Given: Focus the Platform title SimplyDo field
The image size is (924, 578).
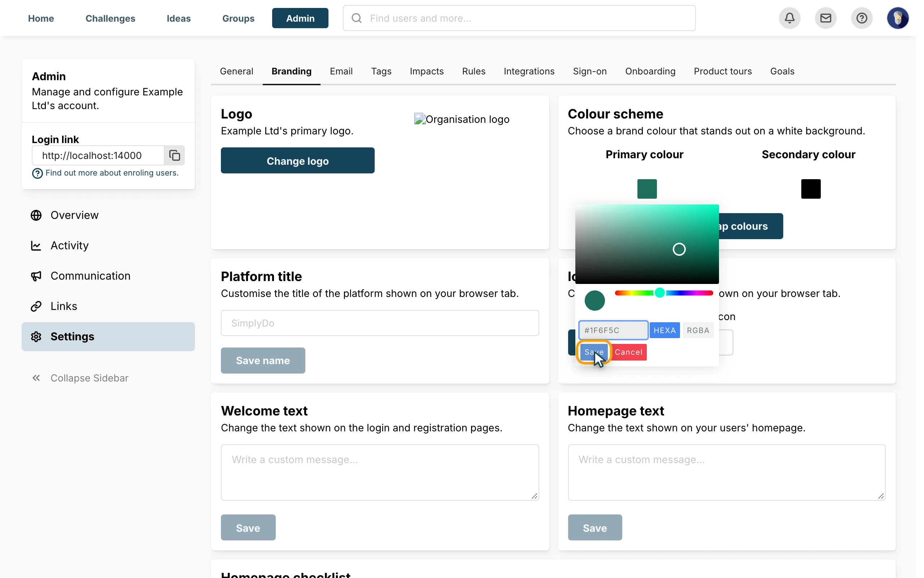Looking at the screenshot, I should click(x=380, y=323).
